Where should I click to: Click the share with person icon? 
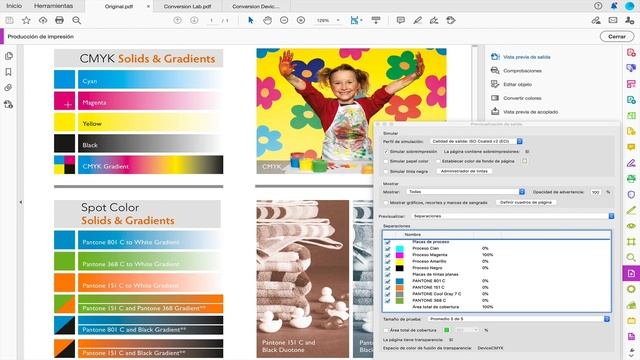(629, 20)
